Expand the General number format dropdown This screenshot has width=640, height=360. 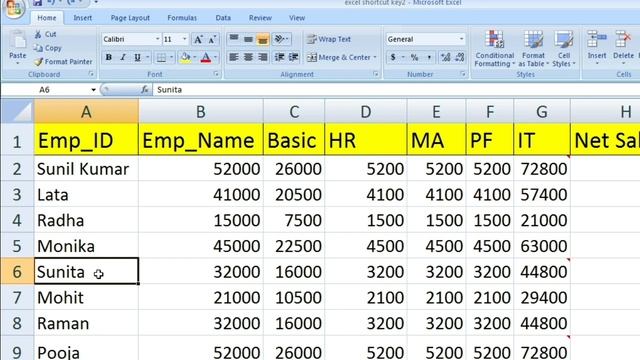[461, 39]
